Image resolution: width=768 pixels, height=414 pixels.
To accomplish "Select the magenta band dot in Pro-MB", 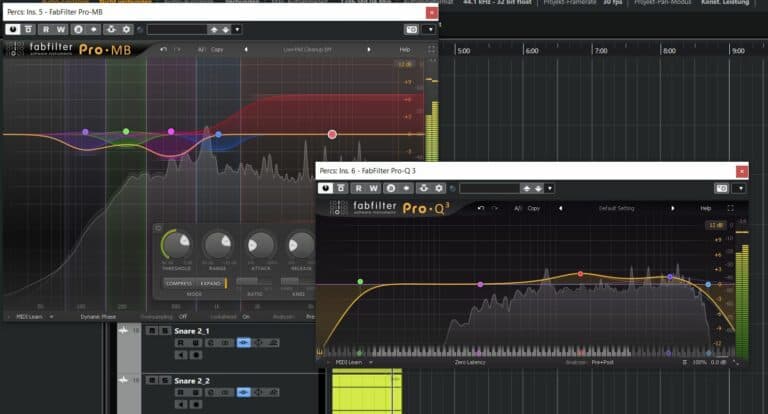I will point(171,131).
